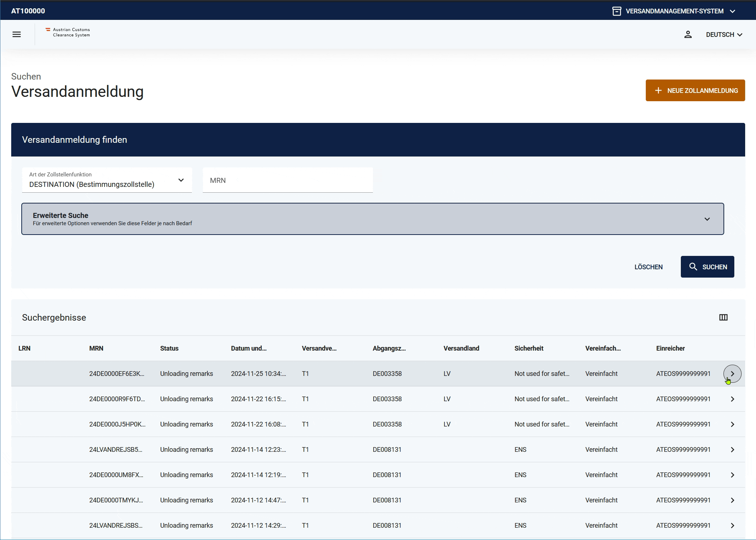This screenshot has width=756, height=540.
Task: Click the Neue Zollanmeldung button
Action: coord(695,90)
